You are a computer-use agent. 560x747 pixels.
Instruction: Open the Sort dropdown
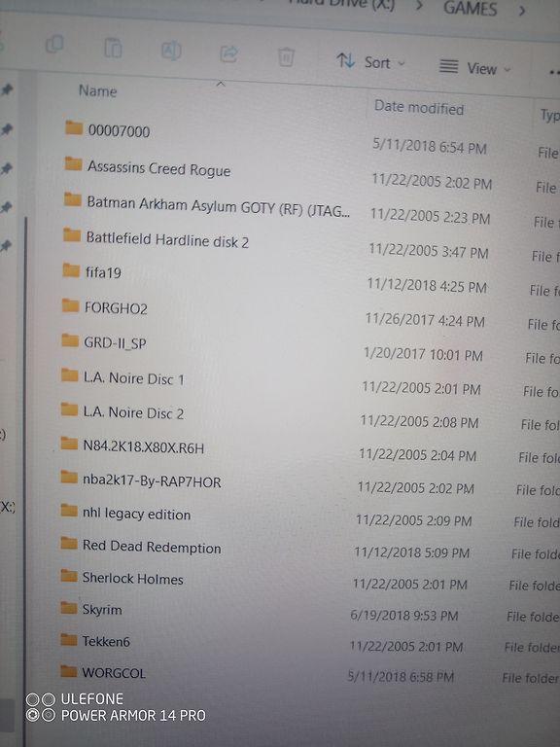pyautogui.click(x=370, y=62)
